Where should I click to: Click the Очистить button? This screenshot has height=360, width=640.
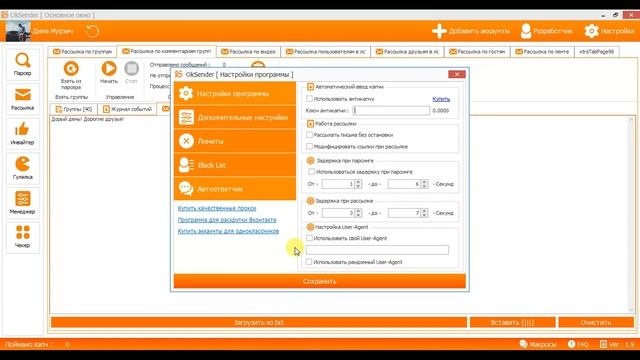click(x=596, y=322)
